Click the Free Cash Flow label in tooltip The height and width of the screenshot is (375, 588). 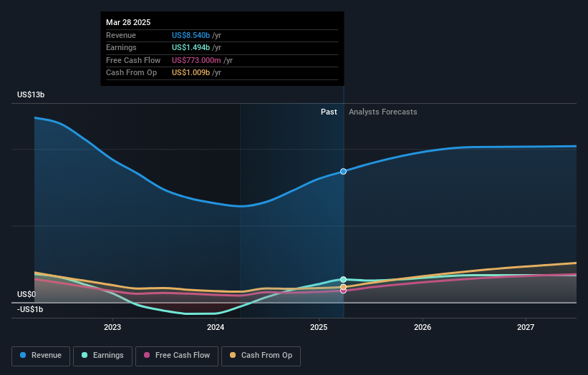[133, 60]
